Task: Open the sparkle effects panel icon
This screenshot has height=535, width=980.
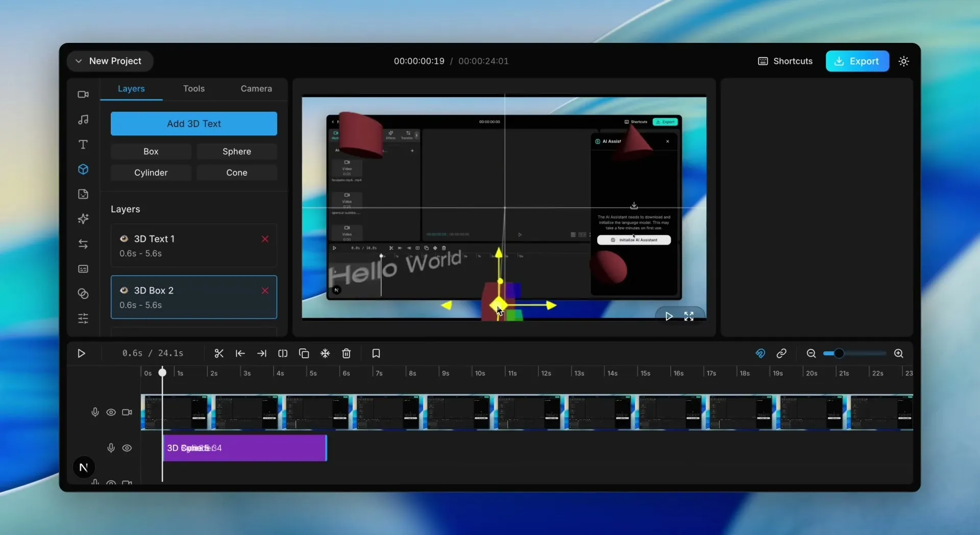Action: point(83,219)
